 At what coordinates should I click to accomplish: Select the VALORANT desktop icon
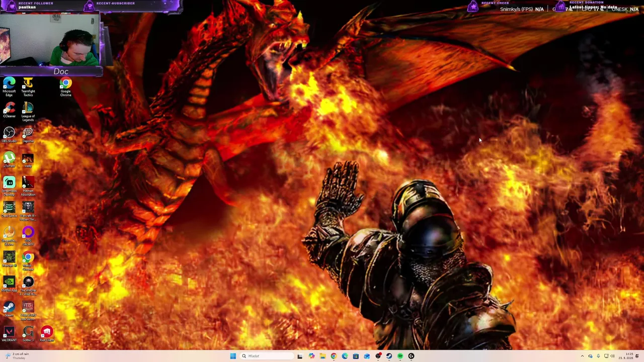9,334
